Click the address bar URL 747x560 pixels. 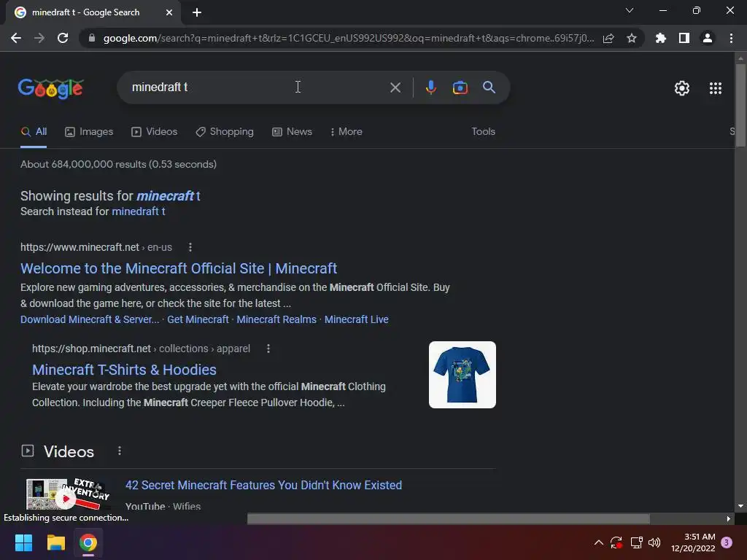coord(349,38)
